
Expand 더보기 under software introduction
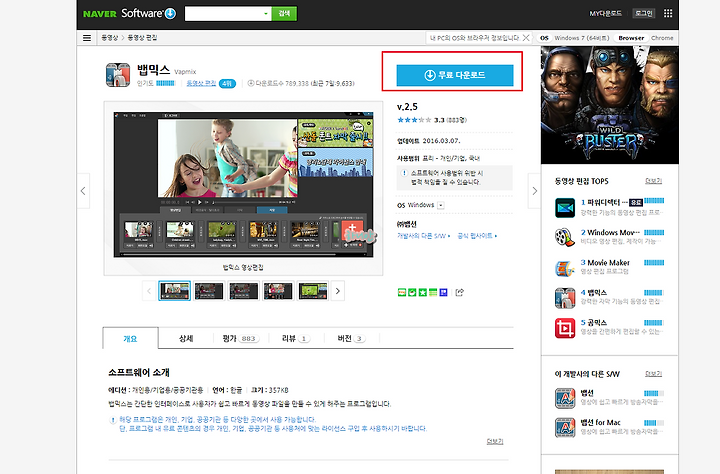point(495,441)
